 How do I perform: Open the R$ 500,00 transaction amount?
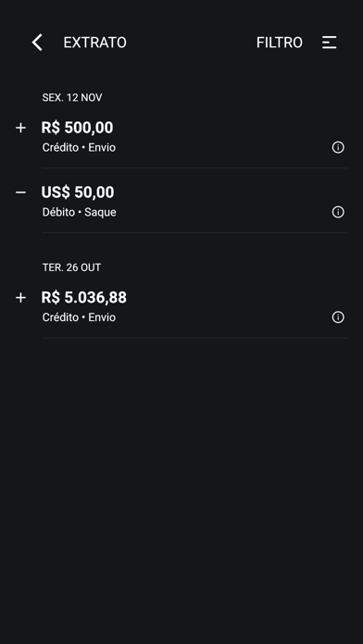[x=77, y=128]
